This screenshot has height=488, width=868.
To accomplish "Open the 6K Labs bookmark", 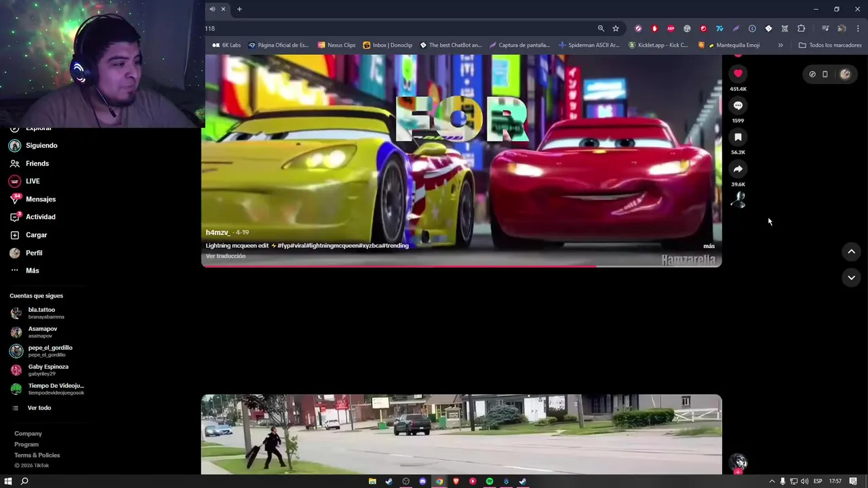I will [226, 45].
